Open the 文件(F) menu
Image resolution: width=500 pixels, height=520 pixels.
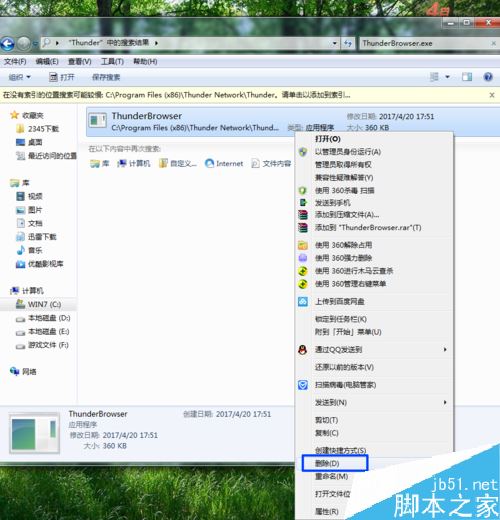[15, 62]
